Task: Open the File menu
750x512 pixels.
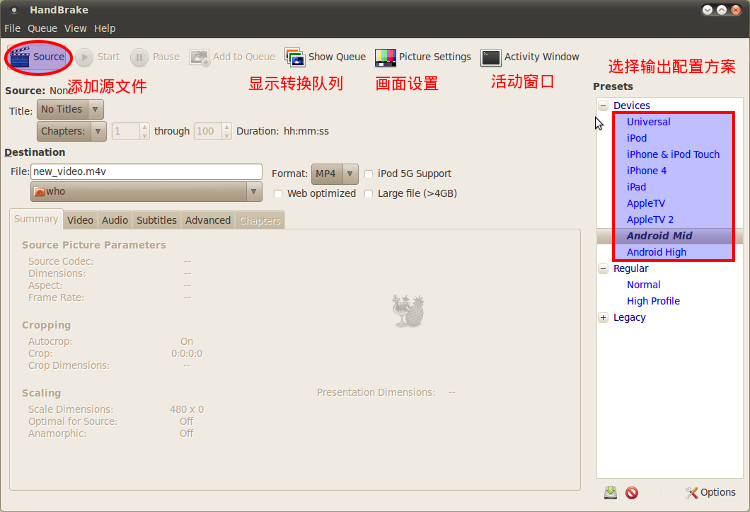Action: tap(12, 29)
